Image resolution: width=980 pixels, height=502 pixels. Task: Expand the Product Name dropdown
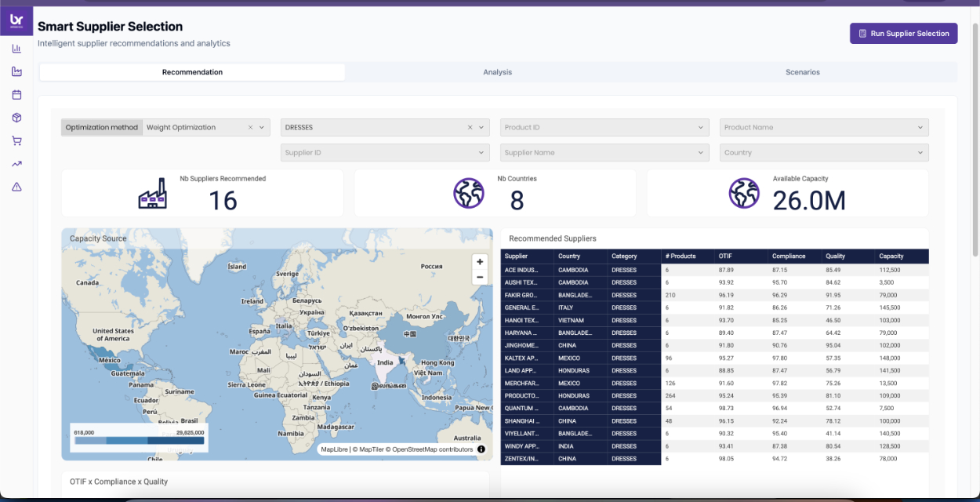click(x=824, y=127)
